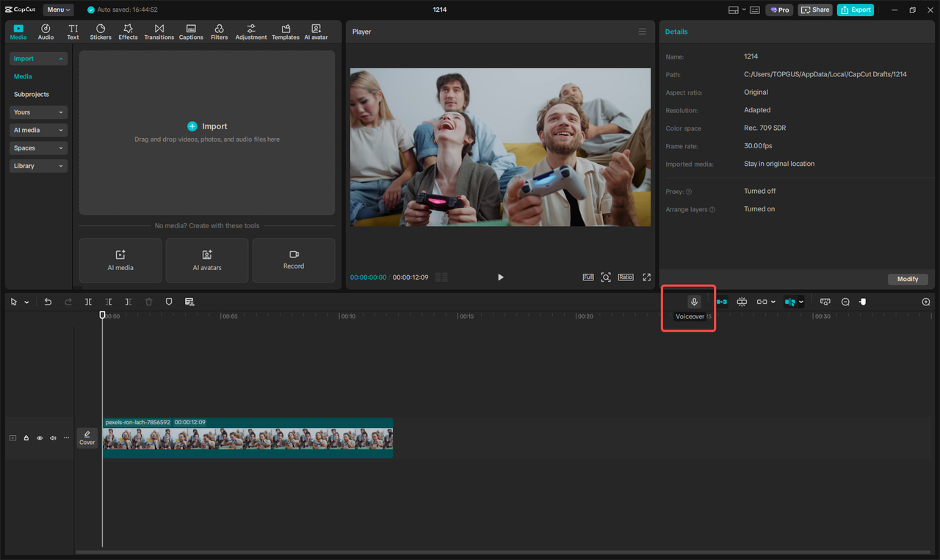940x560 pixels.
Task: Lock the video track
Action: coord(26,437)
